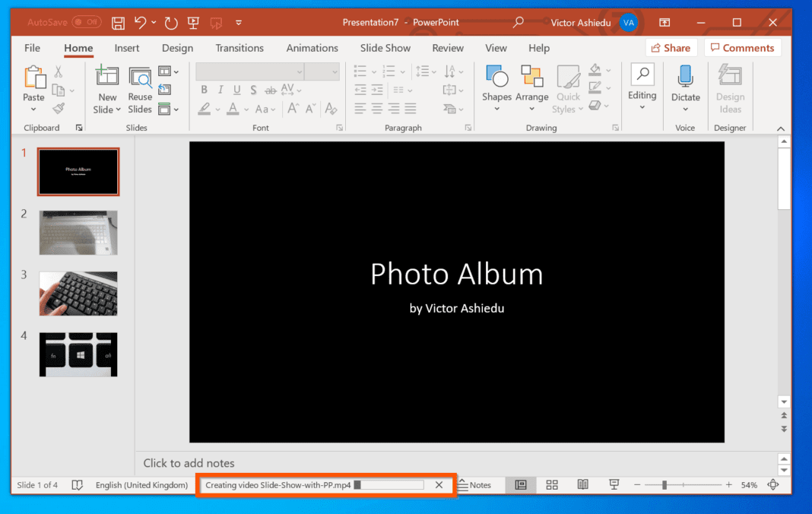
Task: Select the Bold formatting icon
Action: [204, 90]
